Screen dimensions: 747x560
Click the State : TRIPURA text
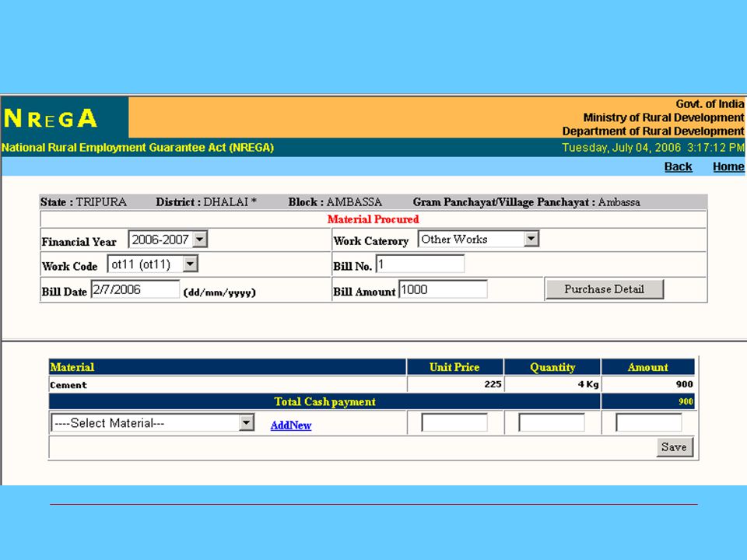(x=83, y=202)
